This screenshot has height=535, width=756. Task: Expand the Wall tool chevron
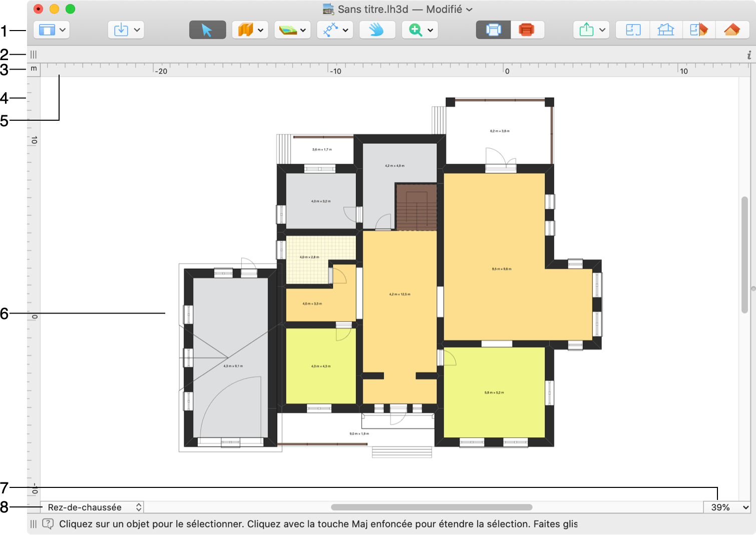pyautogui.click(x=261, y=30)
